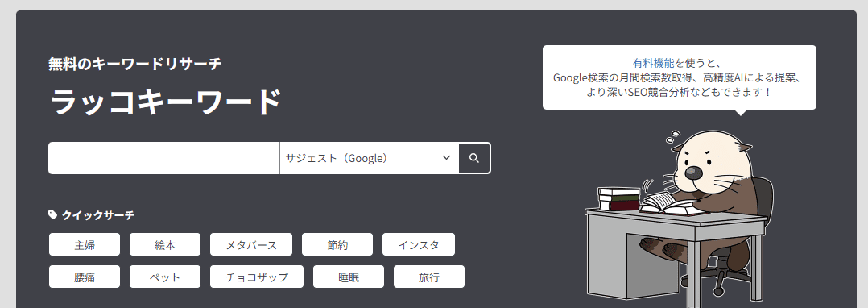The height and width of the screenshot is (308, 868).
Task: Select the 睡眠 quick search tag
Action: (349, 277)
